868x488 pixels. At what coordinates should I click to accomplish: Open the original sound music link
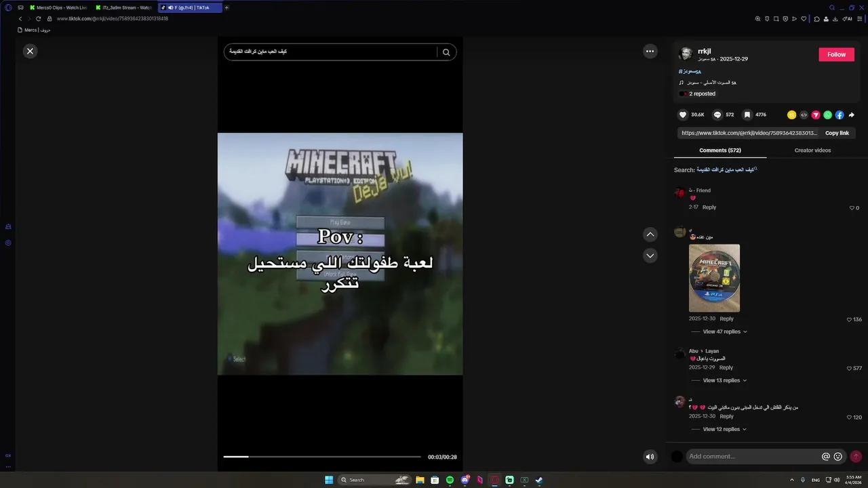pyautogui.click(x=711, y=83)
